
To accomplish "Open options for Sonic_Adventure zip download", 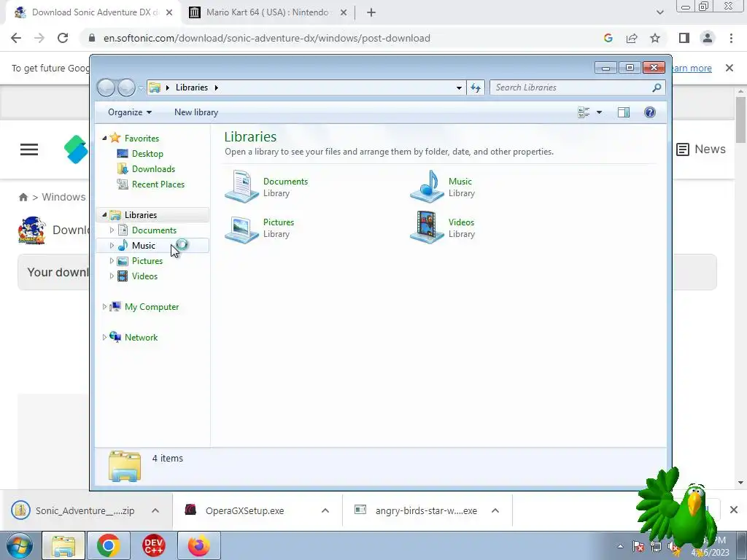I will click(155, 510).
